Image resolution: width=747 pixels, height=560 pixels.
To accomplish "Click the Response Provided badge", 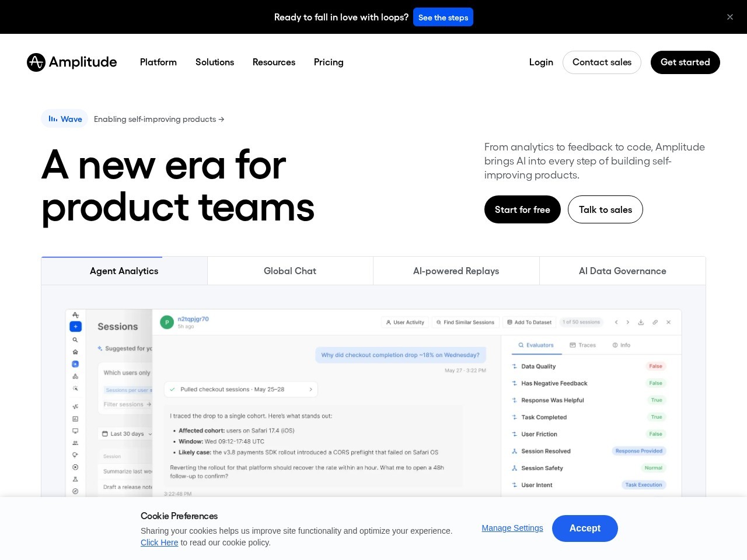I will click(x=639, y=451).
